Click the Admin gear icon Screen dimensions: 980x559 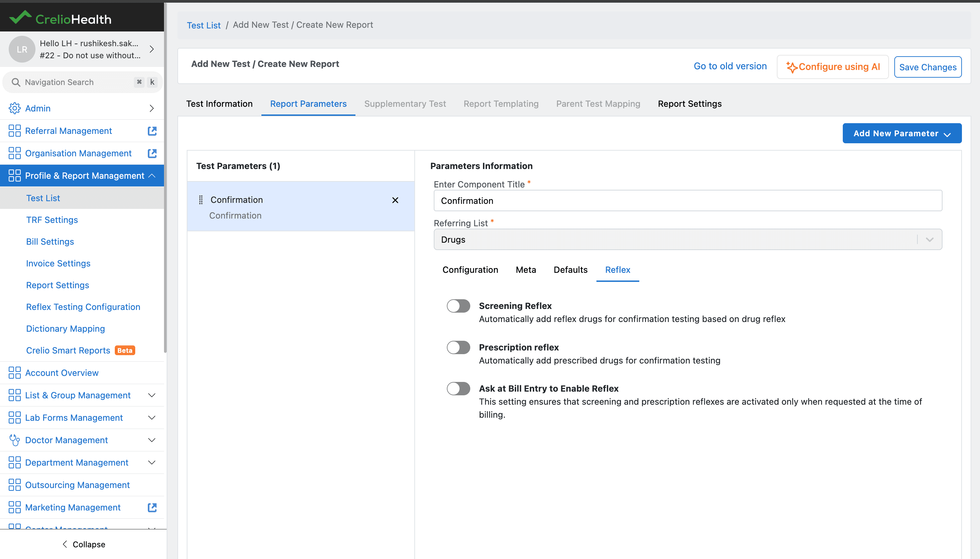(x=15, y=108)
